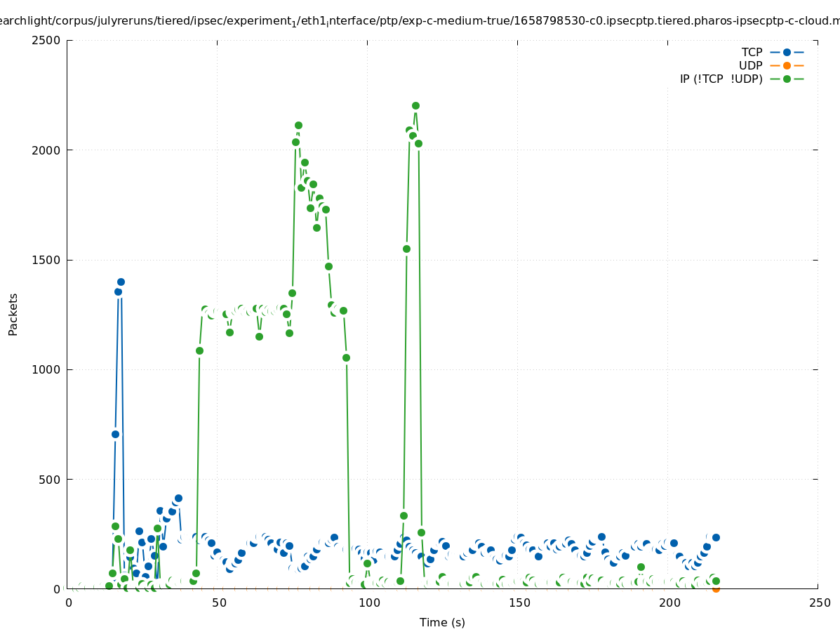This screenshot has height=632, width=840.
Task: Click the 2500 tick on Packets axis
Action: tap(47, 40)
